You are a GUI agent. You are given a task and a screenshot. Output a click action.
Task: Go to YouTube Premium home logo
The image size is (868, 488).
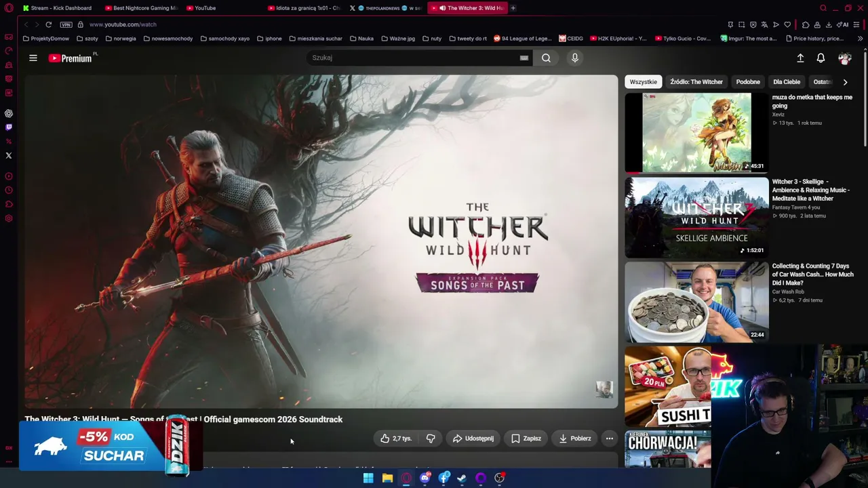click(71, 58)
